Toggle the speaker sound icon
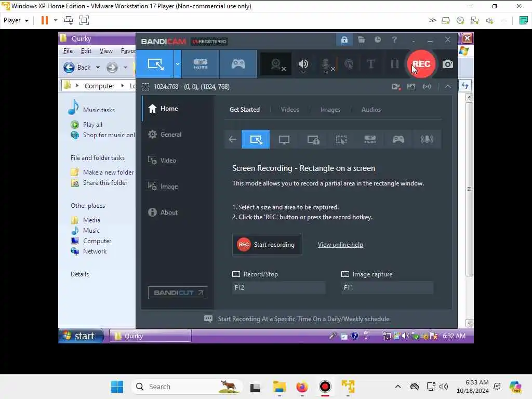This screenshot has width=532, height=399. pos(303,64)
